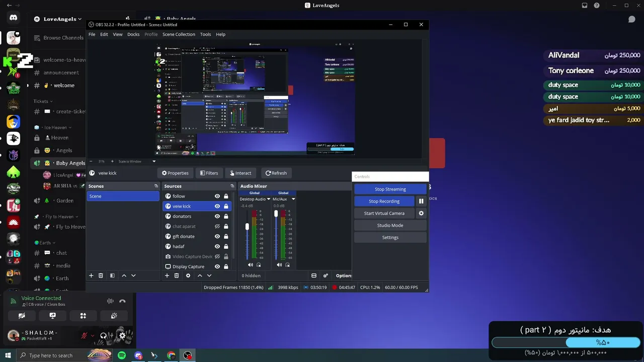
Task: Open the Docks menu in OBS
Action: (x=133, y=34)
